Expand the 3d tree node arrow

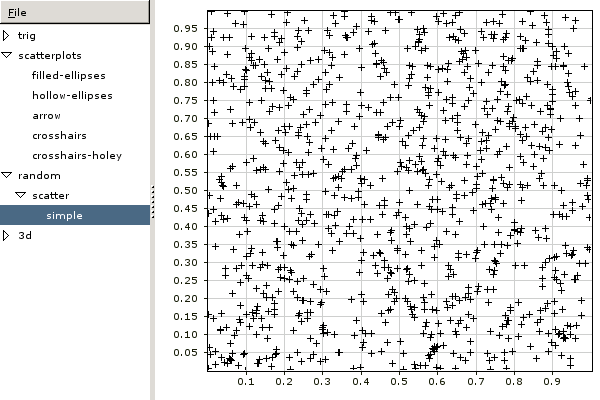pos(7,236)
